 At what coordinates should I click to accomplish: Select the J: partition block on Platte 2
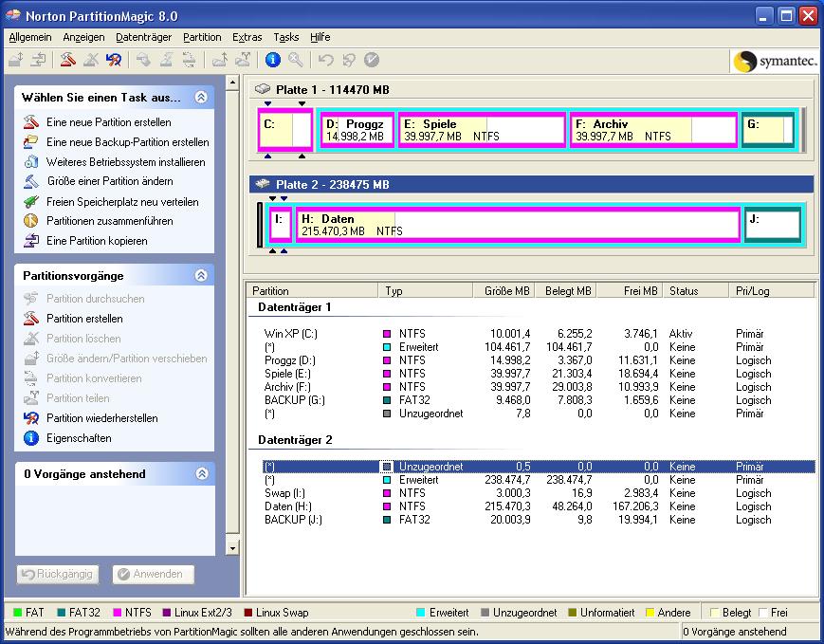pyautogui.click(x=773, y=225)
